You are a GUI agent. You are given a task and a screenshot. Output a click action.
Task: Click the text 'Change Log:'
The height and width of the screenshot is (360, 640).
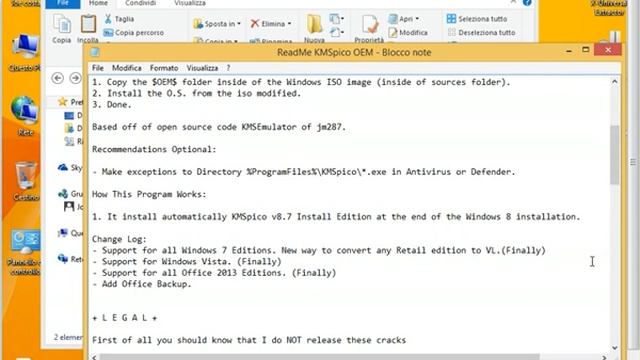click(x=119, y=239)
